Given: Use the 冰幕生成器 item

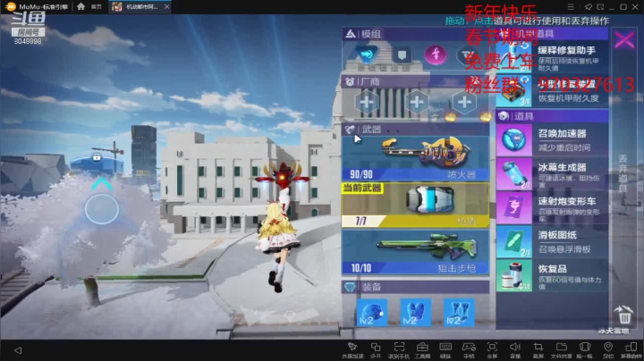Looking at the screenshot, I should [x=552, y=174].
